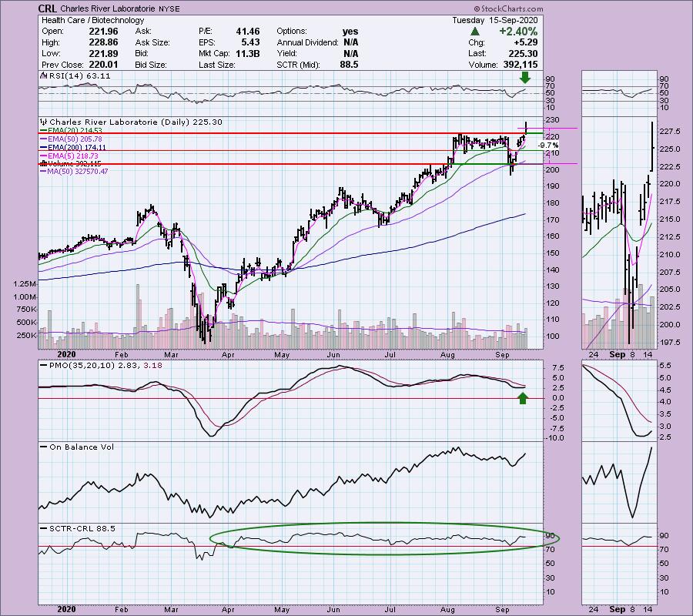Click the Open value 221.96

coord(103,32)
